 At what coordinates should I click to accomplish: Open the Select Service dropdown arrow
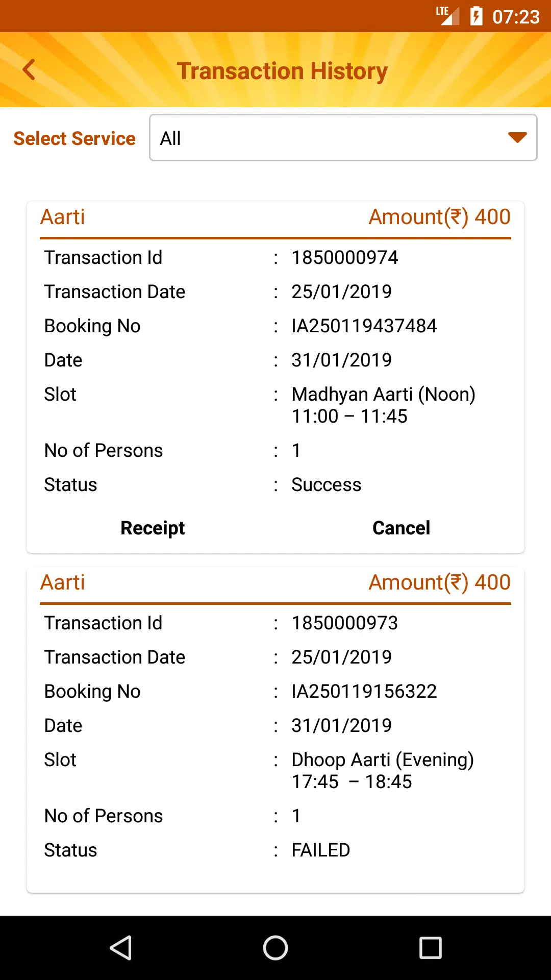pyautogui.click(x=517, y=137)
